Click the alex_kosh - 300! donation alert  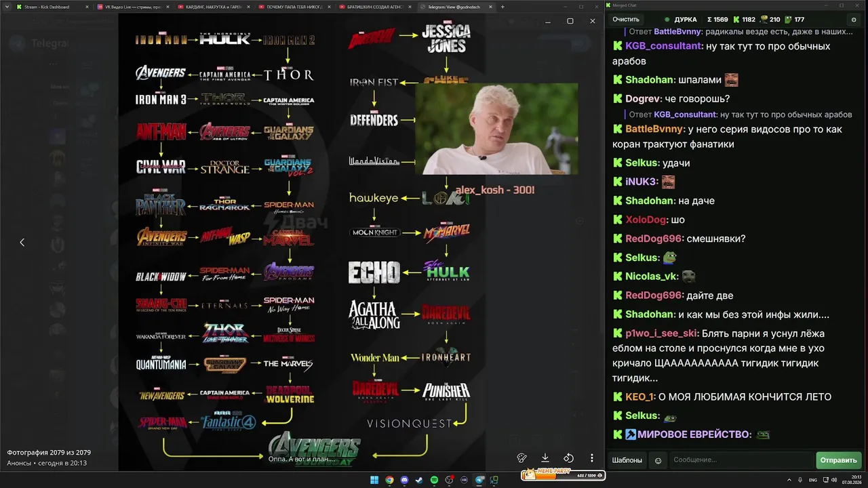click(x=494, y=190)
